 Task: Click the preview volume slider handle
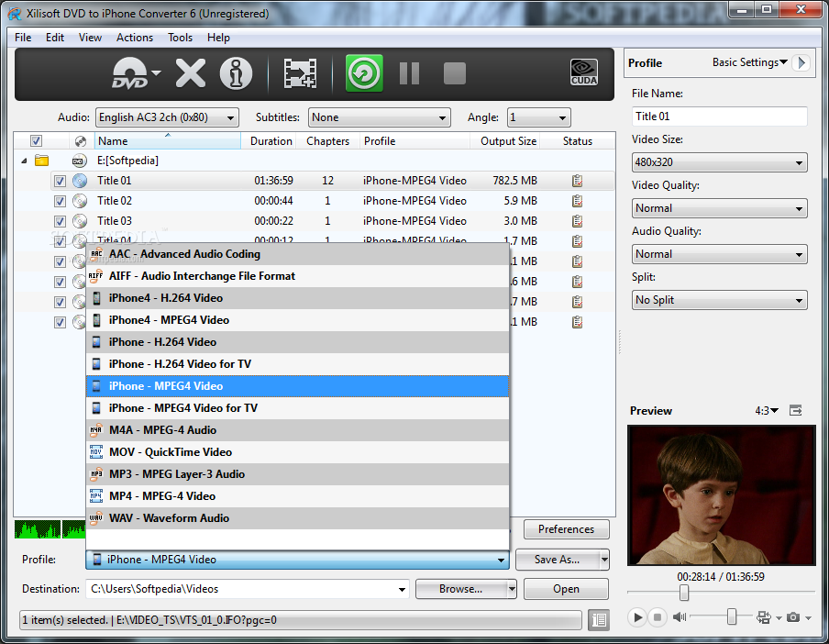[731, 616]
